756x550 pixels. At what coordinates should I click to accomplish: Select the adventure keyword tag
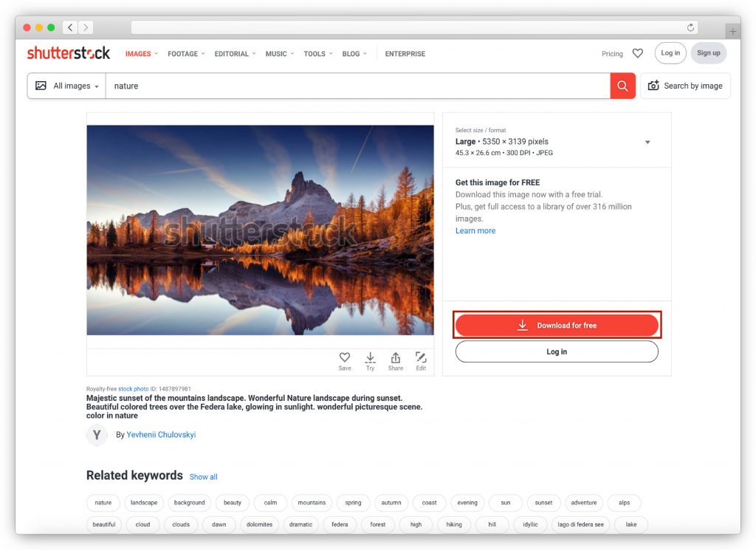[x=584, y=503]
